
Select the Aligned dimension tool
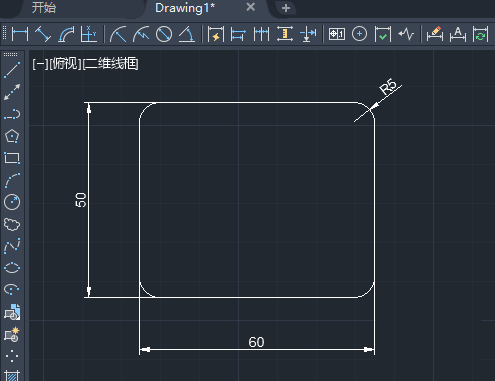tap(43, 34)
